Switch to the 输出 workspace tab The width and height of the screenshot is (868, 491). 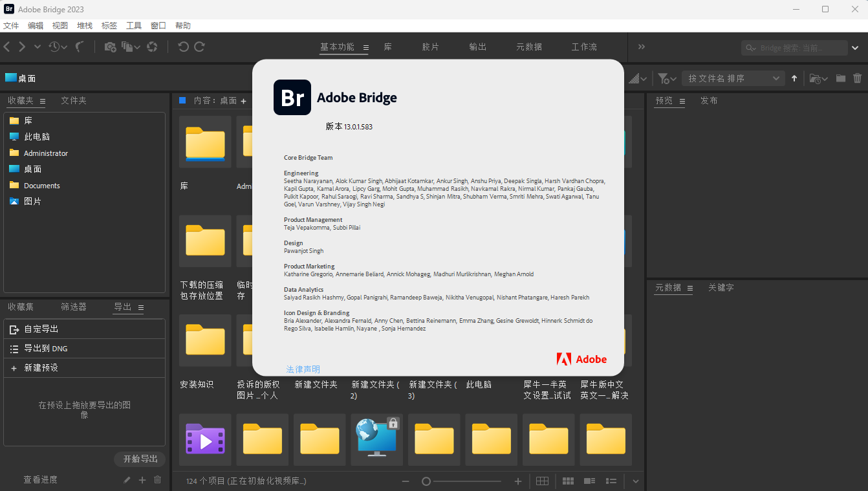tap(477, 47)
